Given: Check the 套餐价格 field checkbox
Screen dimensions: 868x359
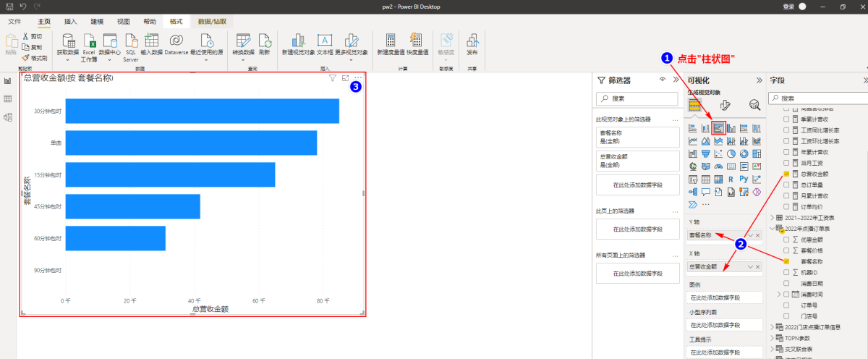Looking at the screenshot, I should pos(786,250).
